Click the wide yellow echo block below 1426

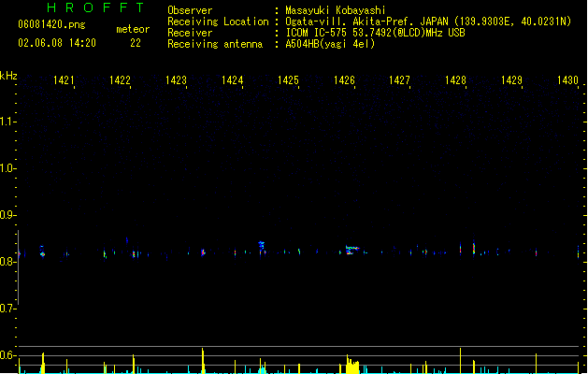tap(352, 366)
